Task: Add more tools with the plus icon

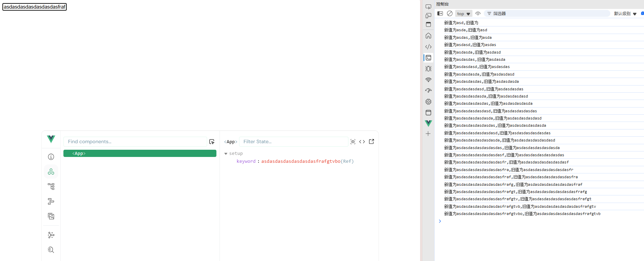Action: [428, 134]
